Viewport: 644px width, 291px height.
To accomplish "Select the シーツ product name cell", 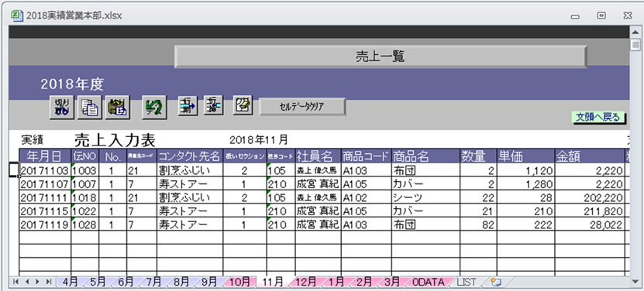I will click(425, 197).
